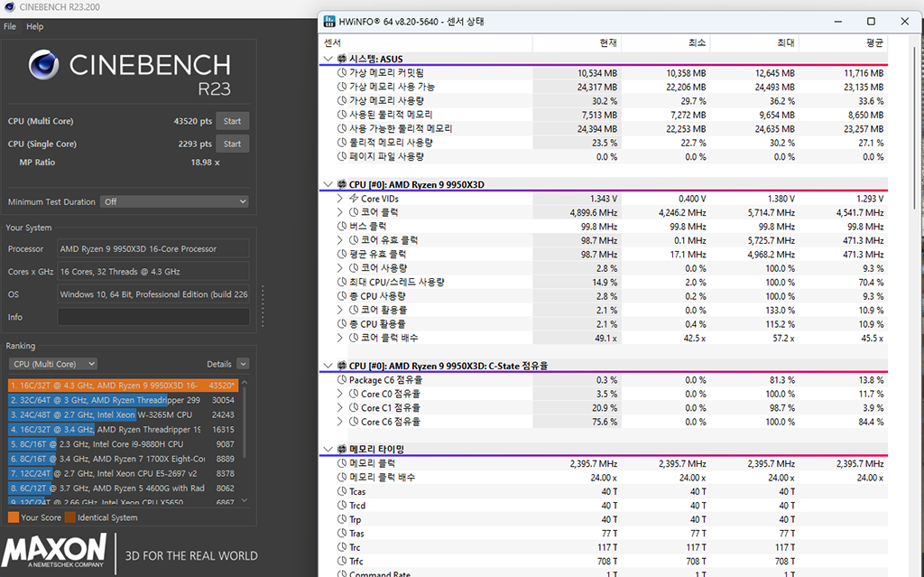The height and width of the screenshot is (577, 924).
Task: Toggle the ranking Details dropdown arrow
Action: 243,364
